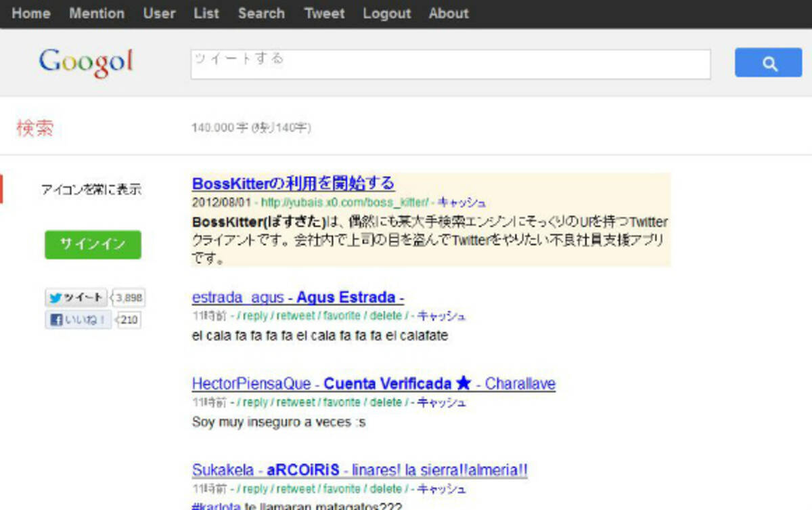Image resolution: width=812 pixels, height=510 pixels.
Task: Click Agus Estrada display name
Action: point(346,297)
